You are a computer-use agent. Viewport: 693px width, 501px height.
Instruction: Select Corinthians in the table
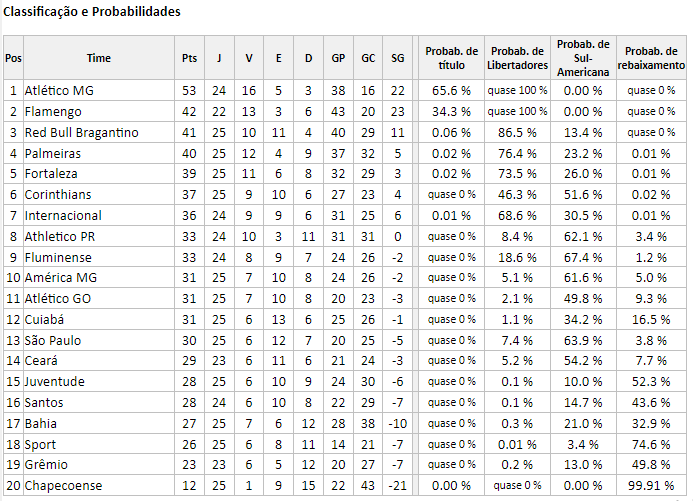point(57,194)
